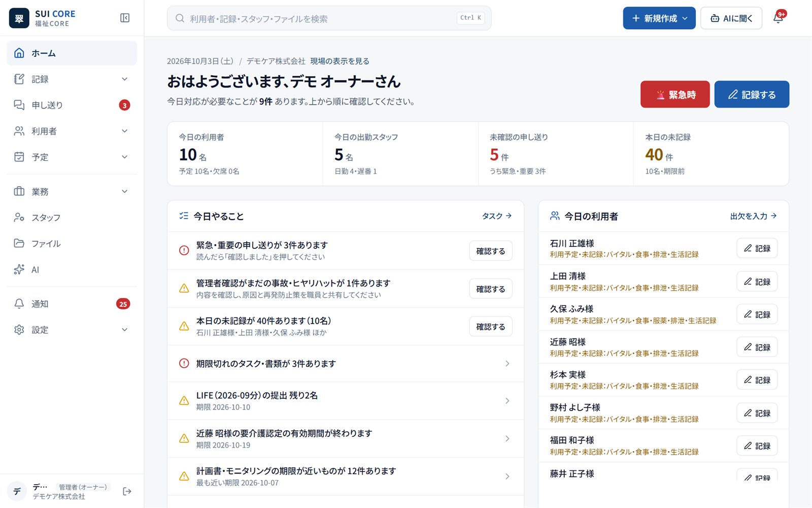Expand the 予定 sidebar menu
Screen dimensions: 812x508
72,157
